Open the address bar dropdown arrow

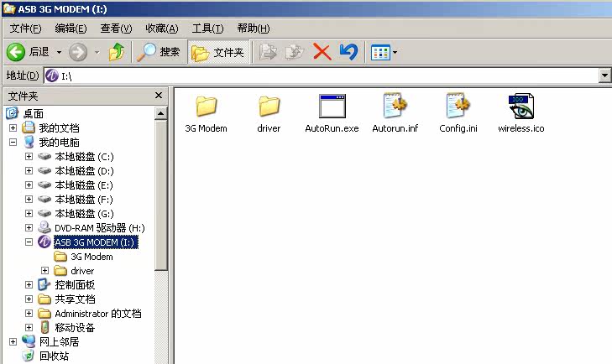click(604, 75)
